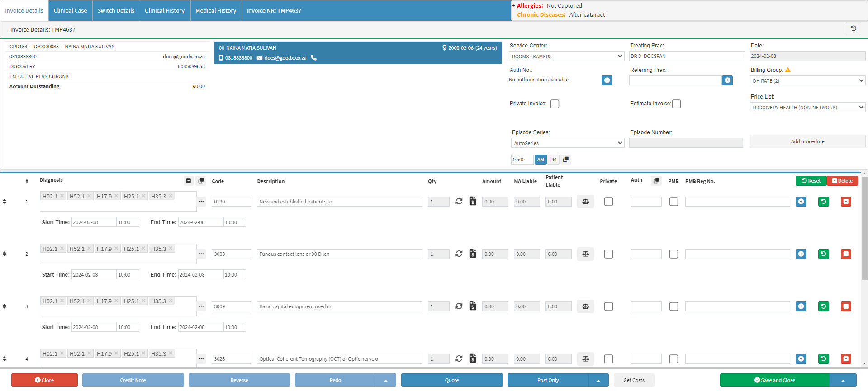Screen dimensions: 868x391
Task: Click the plus icon next to Auth No.
Action: [x=607, y=80]
